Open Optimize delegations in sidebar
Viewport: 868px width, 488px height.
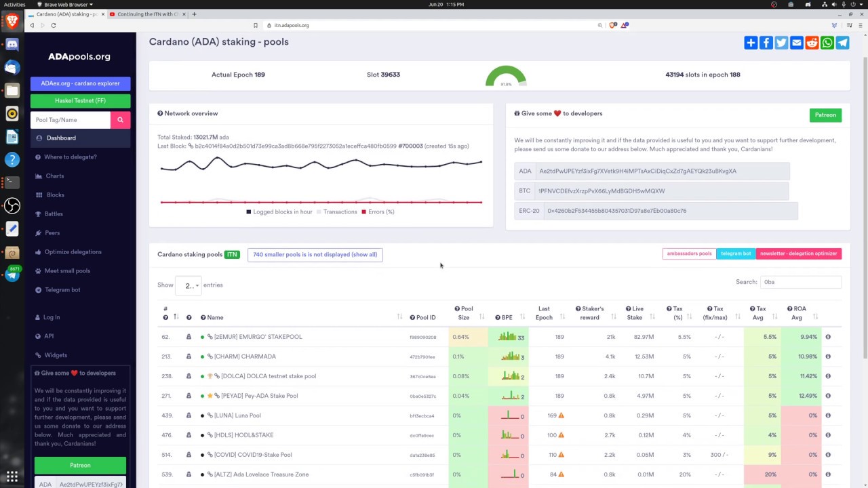coord(73,252)
